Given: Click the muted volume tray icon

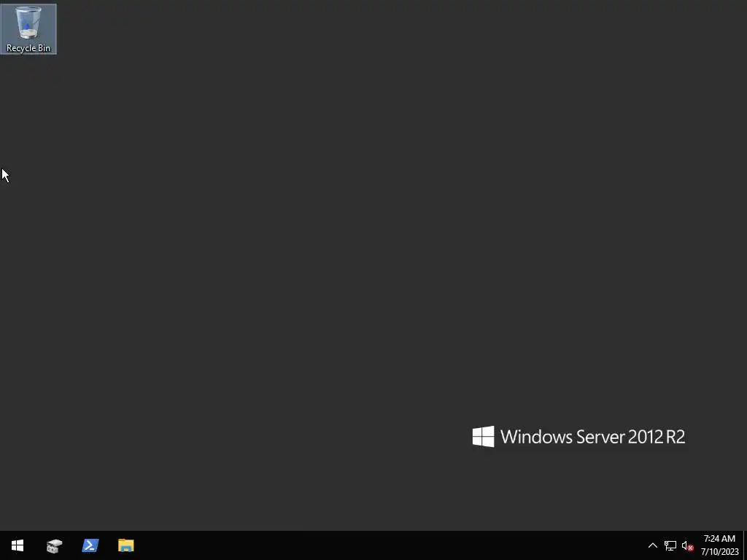Looking at the screenshot, I should pyautogui.click(x=687, y=545).
